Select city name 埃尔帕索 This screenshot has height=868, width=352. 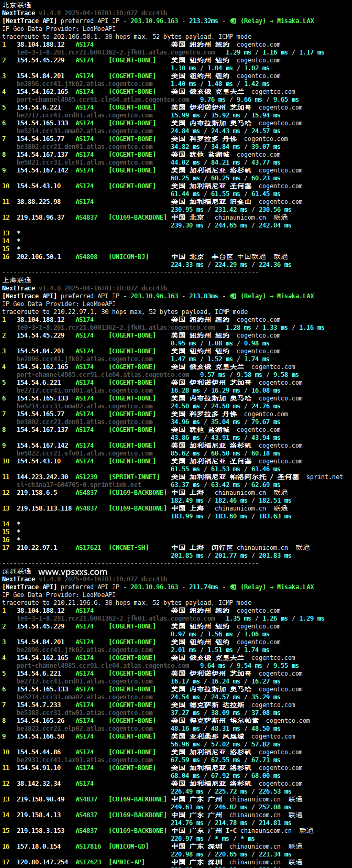tap(244, 721)
